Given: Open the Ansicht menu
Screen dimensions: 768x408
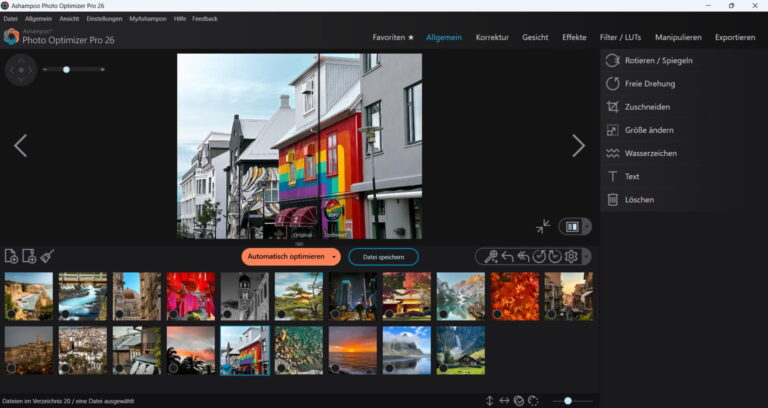Looking at the screenshot, I should [69, 19].
